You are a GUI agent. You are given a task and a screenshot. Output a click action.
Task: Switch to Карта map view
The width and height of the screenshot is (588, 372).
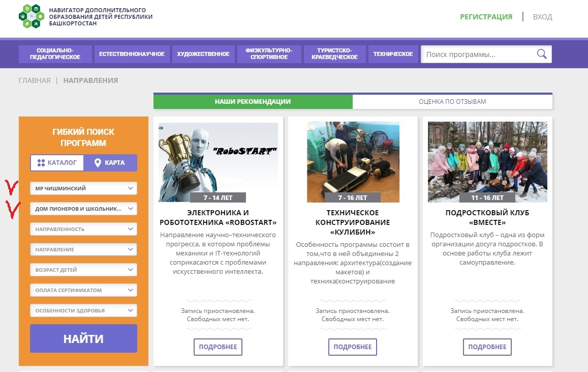[x=110, y=163]
